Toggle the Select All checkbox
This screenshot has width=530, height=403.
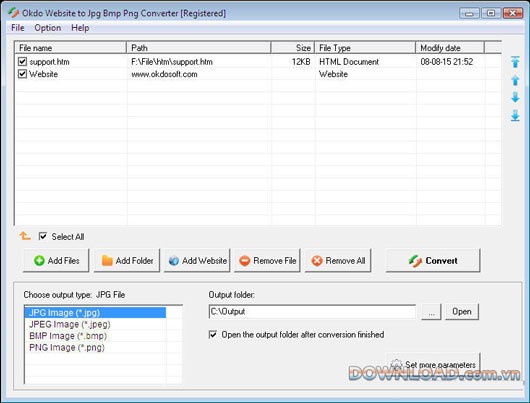[x=43, y=236]
